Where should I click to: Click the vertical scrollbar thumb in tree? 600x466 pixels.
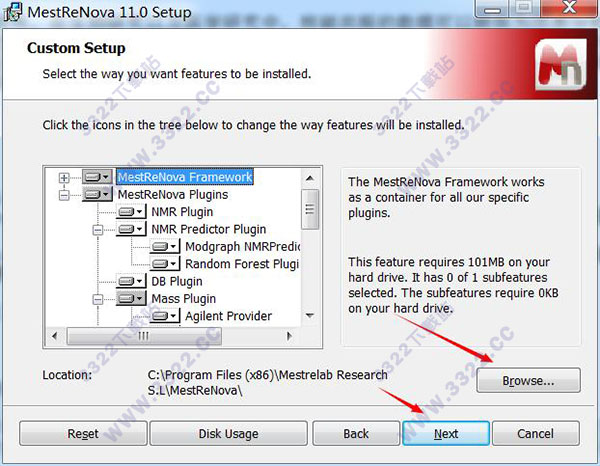(310, 209)
